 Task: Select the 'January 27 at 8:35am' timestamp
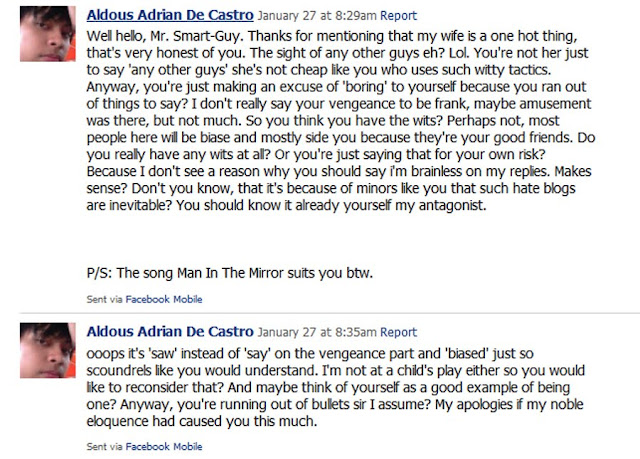(317, 332)
